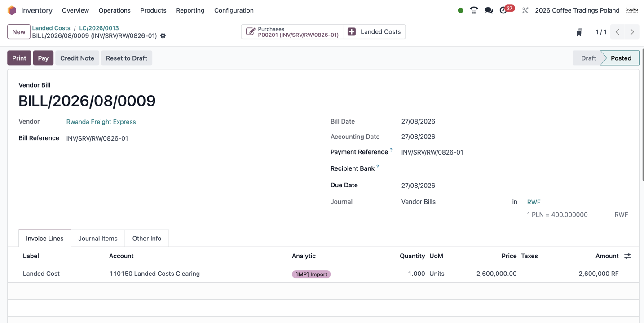Image resolution: width=644 pixels, height=323 pixels.
Task: Click the Account column header
Action: coord(121,256)
